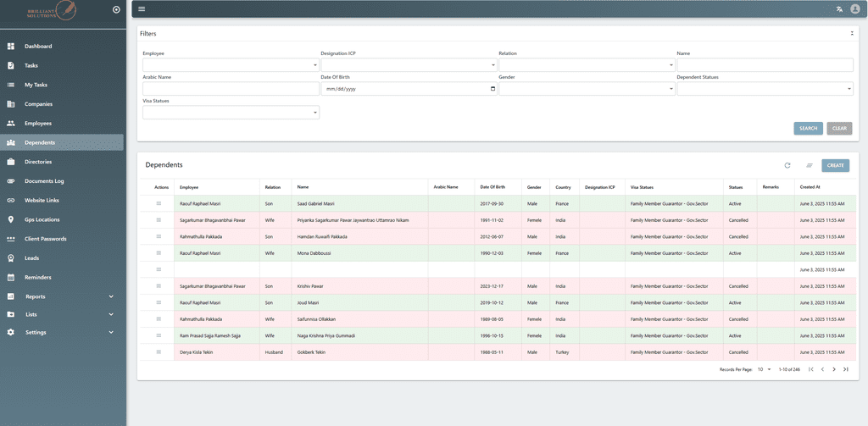Click the Employees people icon

point(10,124)
